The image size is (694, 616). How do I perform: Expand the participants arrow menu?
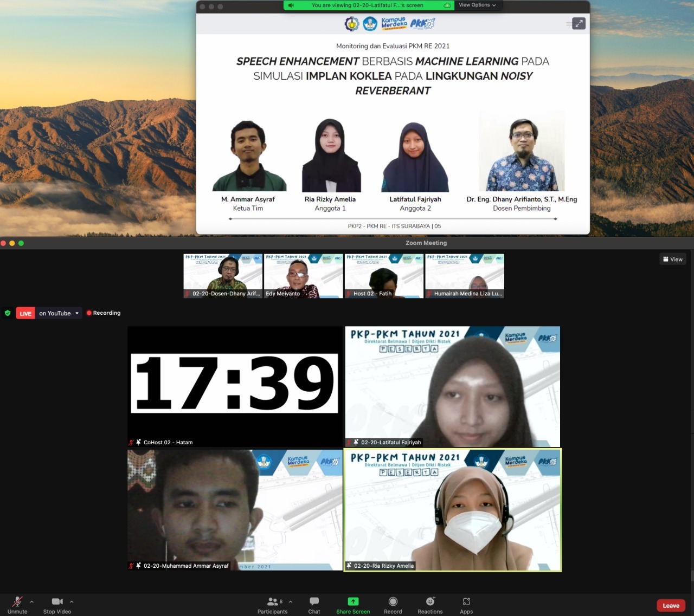pos(291,601)
